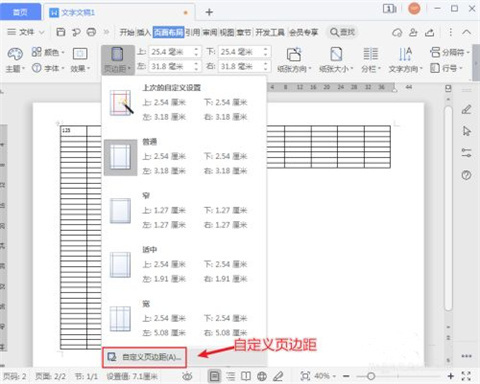Click the Save icon in quick toolbar

coord(61,32)
